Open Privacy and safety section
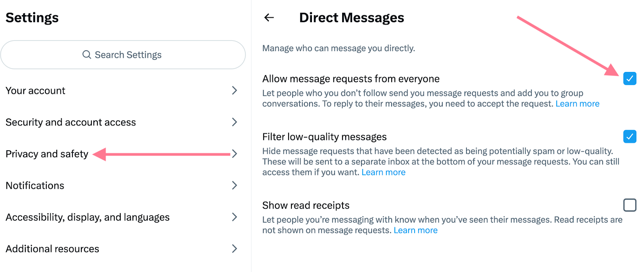Screen dimensions: 644x272 click(x=47, y=153)
